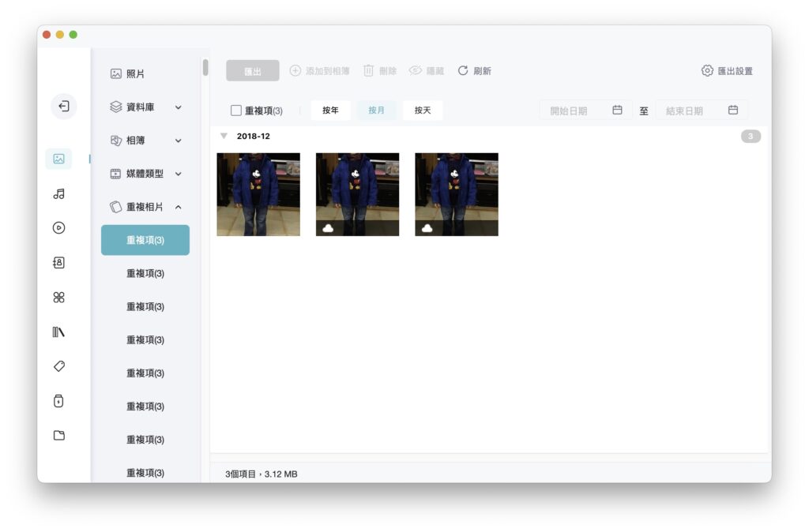Switch grouping to 按天
This screenshot has height=532, width=809.
[x=423, y=111]
